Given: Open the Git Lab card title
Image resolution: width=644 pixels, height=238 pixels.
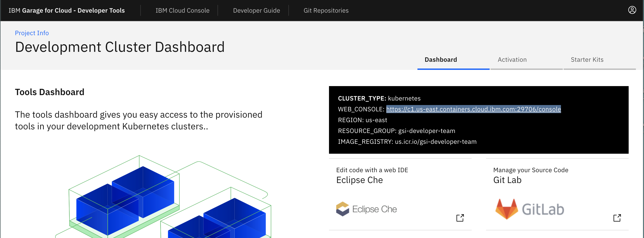Looking at the screenshot, I should tap(507, 180).
